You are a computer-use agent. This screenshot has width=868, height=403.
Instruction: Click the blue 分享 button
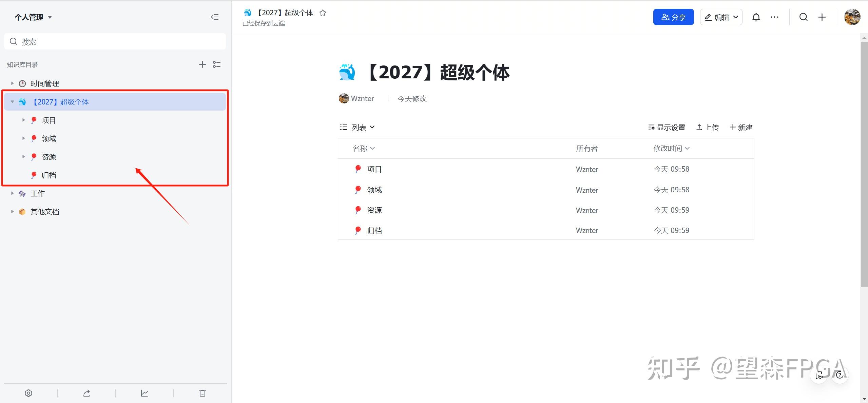[x=673, y=17]
